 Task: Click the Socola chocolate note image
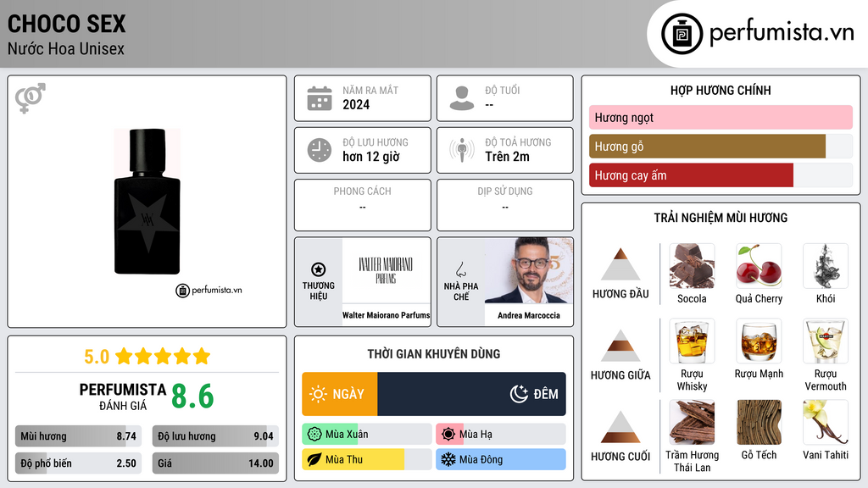pos(692,265)
